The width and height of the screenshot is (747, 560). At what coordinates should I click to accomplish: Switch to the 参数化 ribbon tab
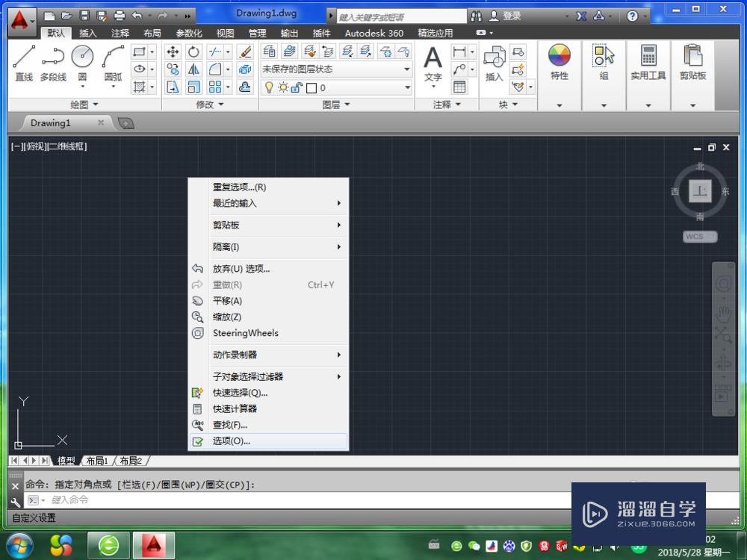(187, 33)
